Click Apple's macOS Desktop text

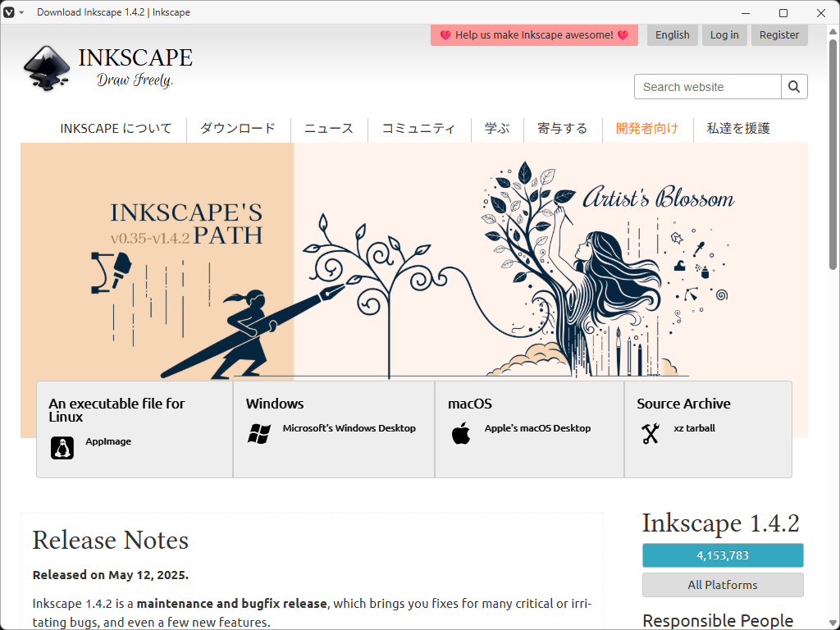pos(538,428)
